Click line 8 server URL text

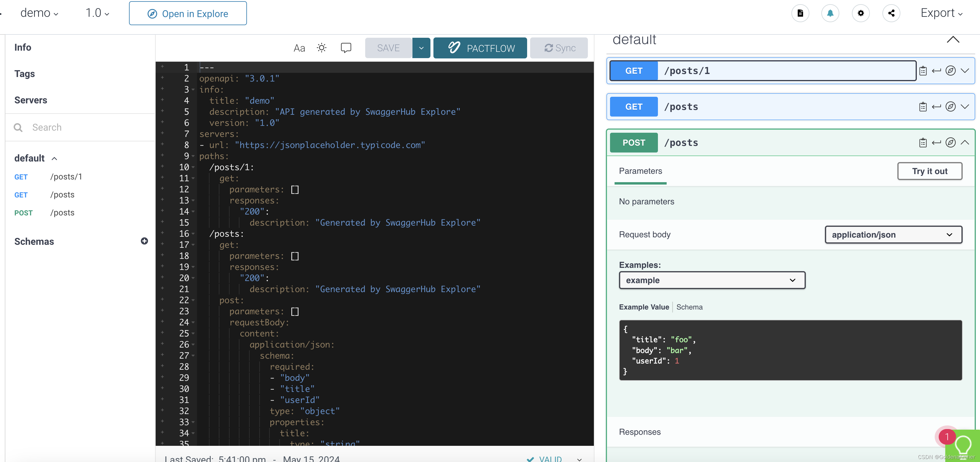click(x=330, y=145)
